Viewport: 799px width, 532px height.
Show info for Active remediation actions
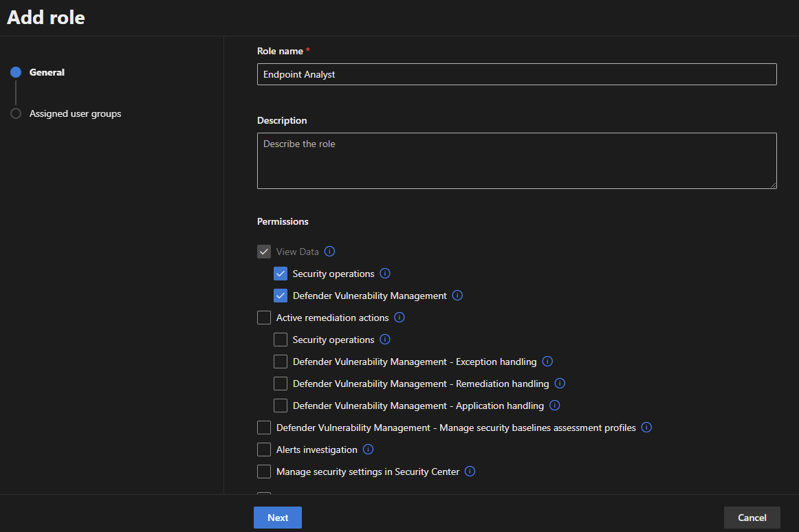click(x=399, y=318)
